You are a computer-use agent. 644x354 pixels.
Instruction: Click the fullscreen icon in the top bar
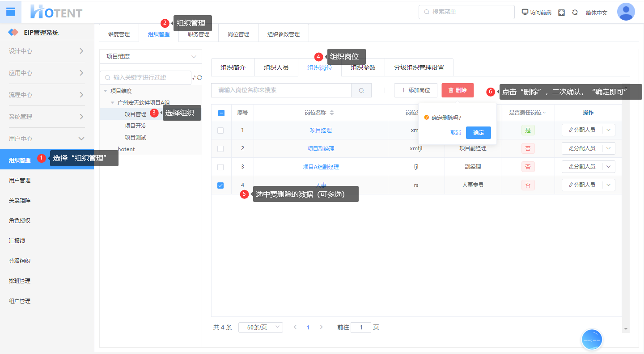561,13
